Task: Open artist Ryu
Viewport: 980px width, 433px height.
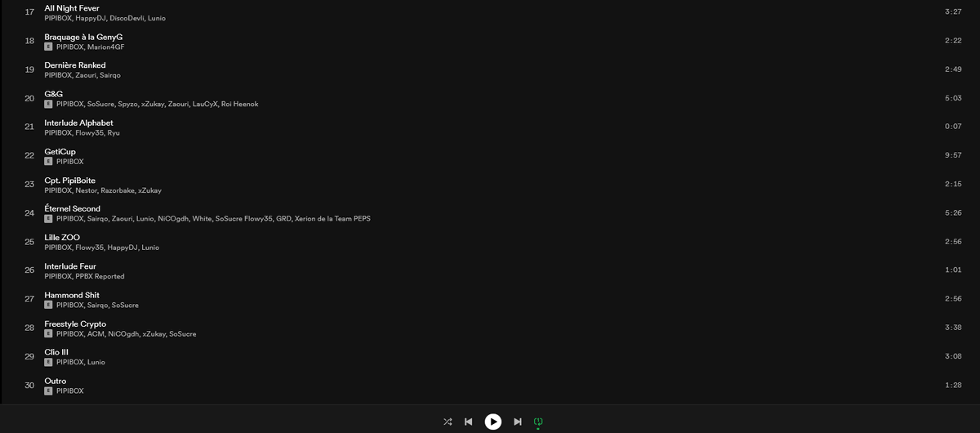Action: 114,132
